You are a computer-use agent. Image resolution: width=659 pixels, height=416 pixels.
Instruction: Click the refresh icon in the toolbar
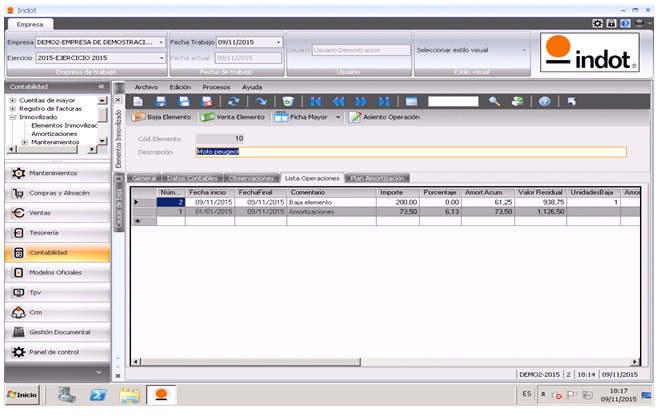[x=234, y=101]
